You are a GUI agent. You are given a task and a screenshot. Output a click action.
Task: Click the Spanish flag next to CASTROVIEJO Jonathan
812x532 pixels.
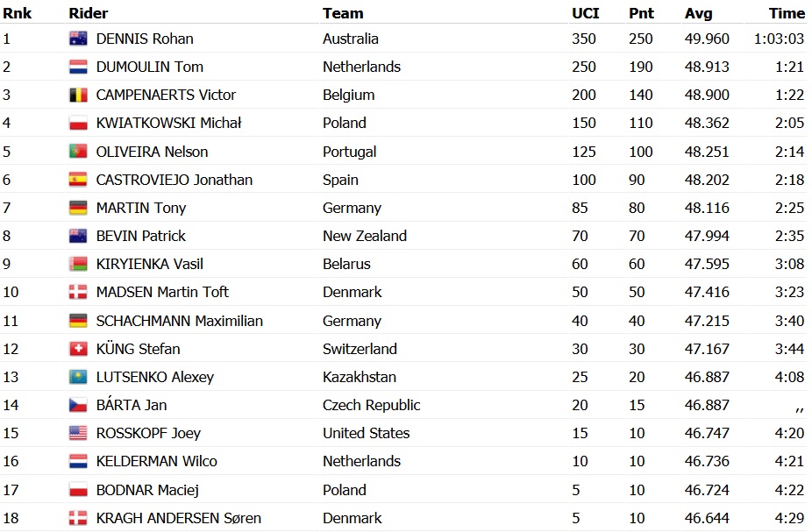point(78,180)
